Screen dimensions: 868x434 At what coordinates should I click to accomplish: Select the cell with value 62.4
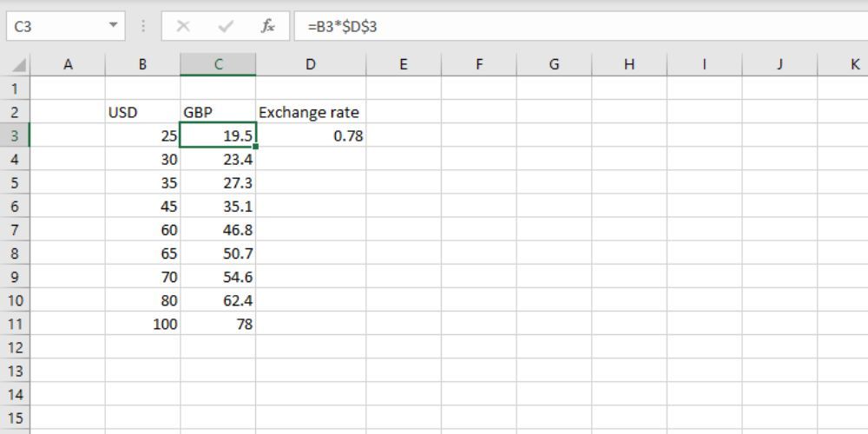click(x=218, y=300)
